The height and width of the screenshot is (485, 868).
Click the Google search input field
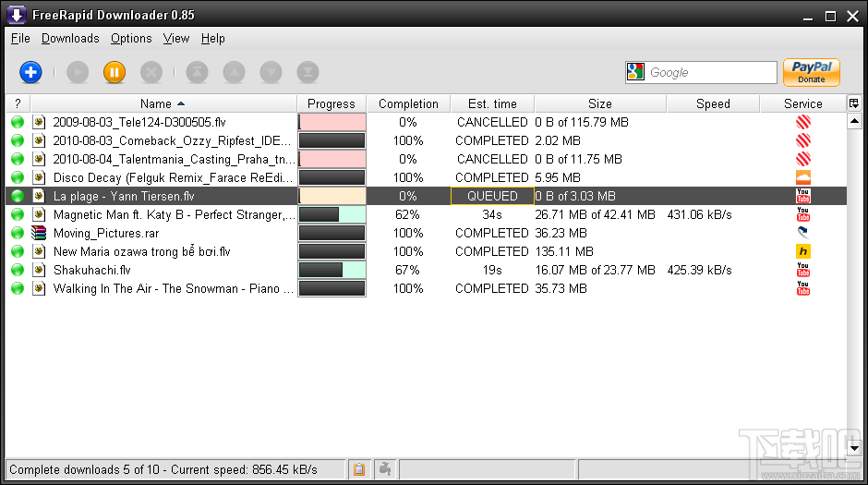(711, 72)
